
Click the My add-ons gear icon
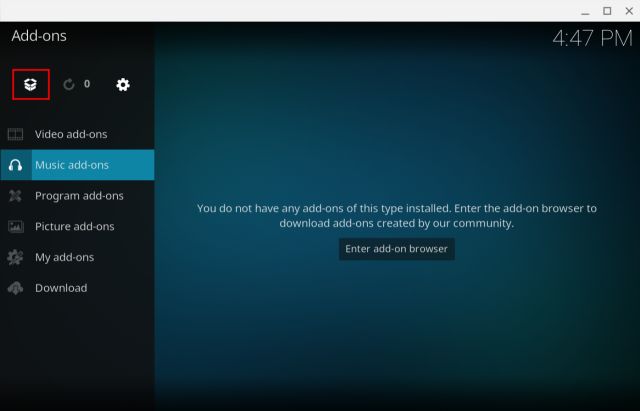(16, 258)
